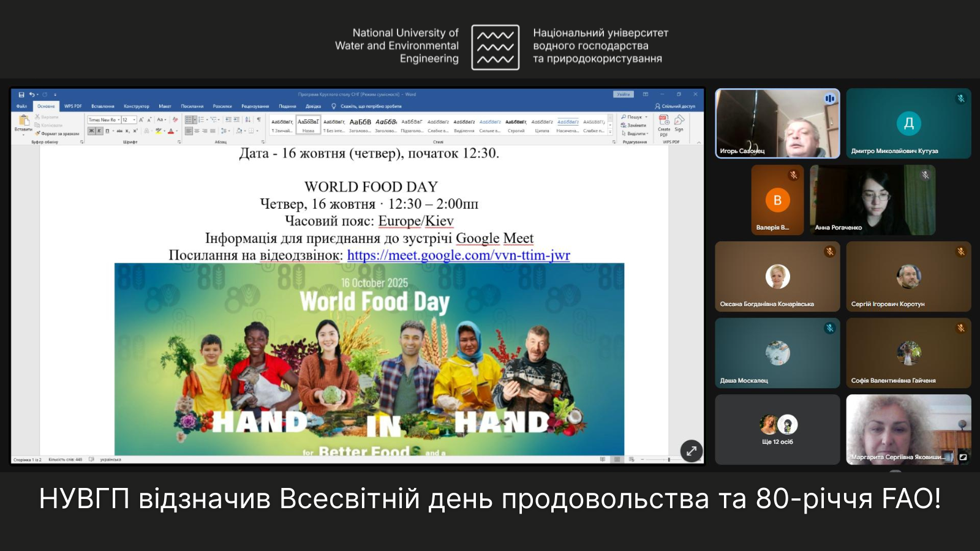Click the Undo arrow icon

[x=31, y=95]
